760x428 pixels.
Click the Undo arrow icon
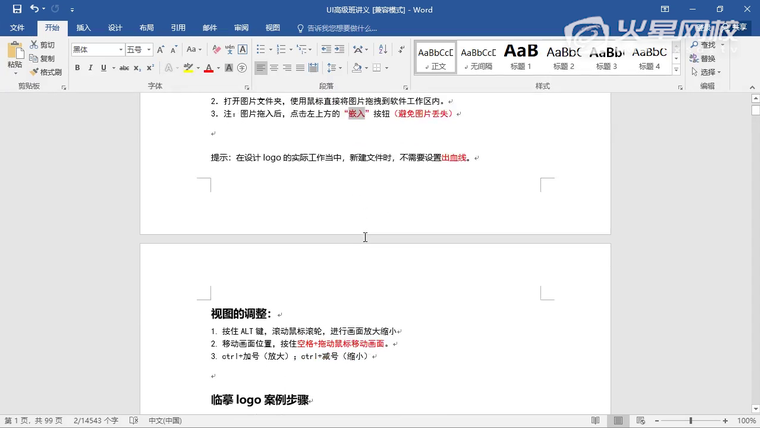point(35,9)
